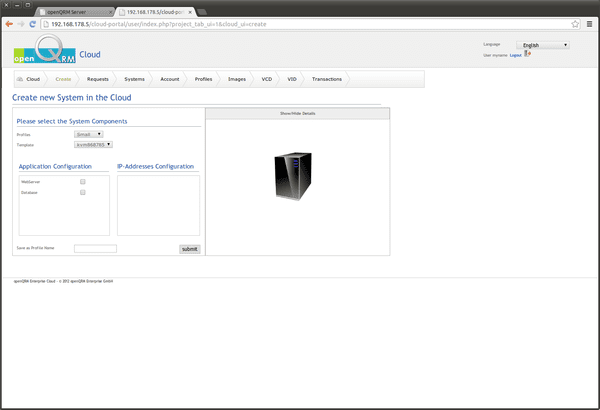The height and width of the screenshot is (410, 600).
Task: Click the Application Configuration heading
Action: point(55,167)
